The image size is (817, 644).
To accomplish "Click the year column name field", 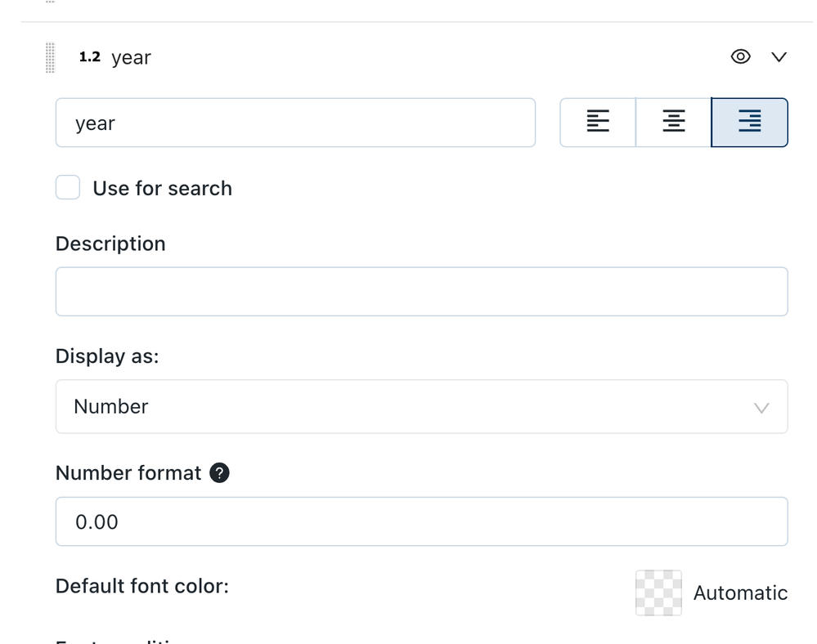I will (x=294, y=123).
